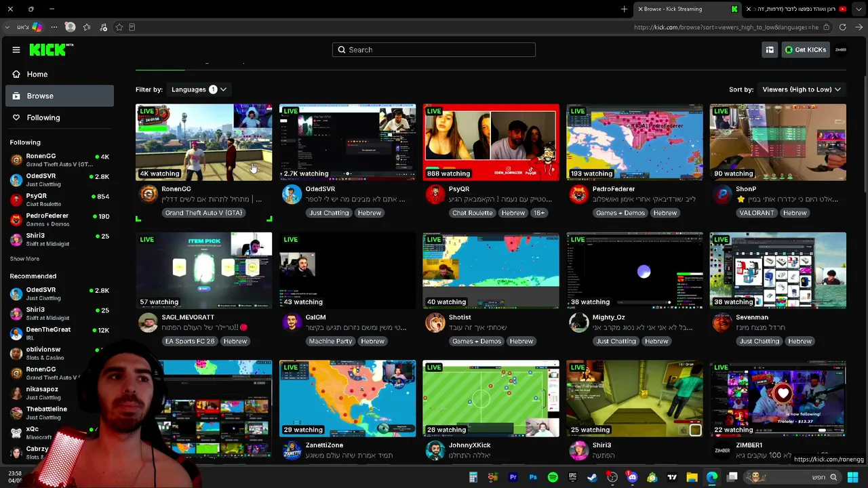
Task: Open the Windows Start menu
Action: (853, 477)
